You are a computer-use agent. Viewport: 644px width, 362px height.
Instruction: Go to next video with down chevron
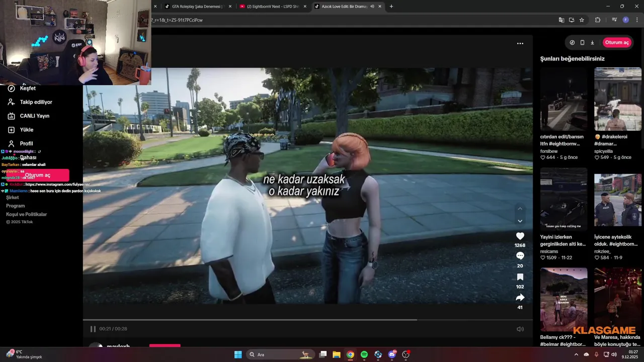520,221
